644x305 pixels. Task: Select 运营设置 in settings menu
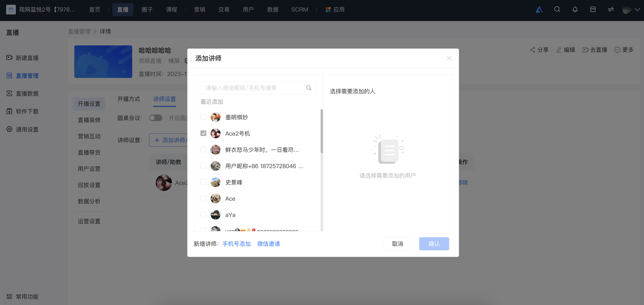[89, 221]
